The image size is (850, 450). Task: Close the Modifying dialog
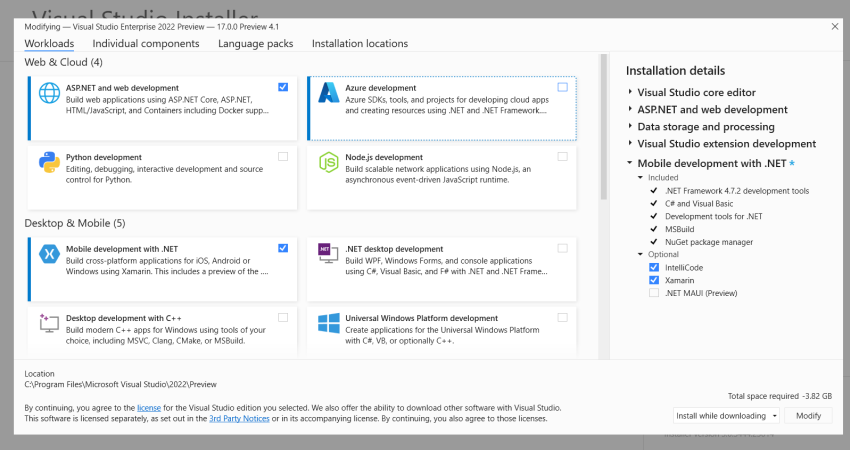(835, 27)
